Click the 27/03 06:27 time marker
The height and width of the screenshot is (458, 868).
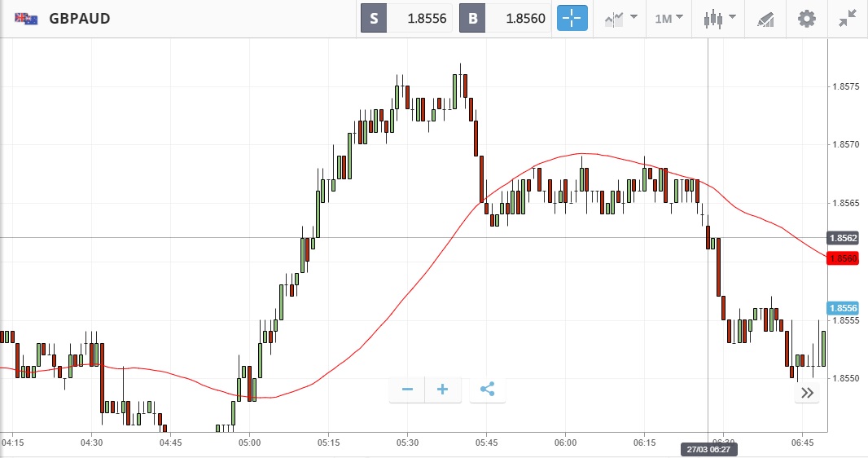click(x=708, y=449)
